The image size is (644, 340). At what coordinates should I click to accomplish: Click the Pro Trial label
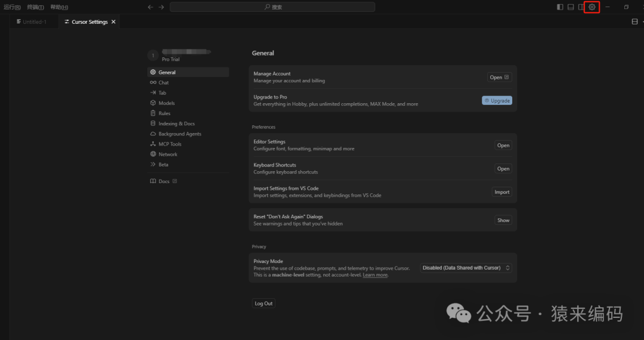[x=171, y=59]
